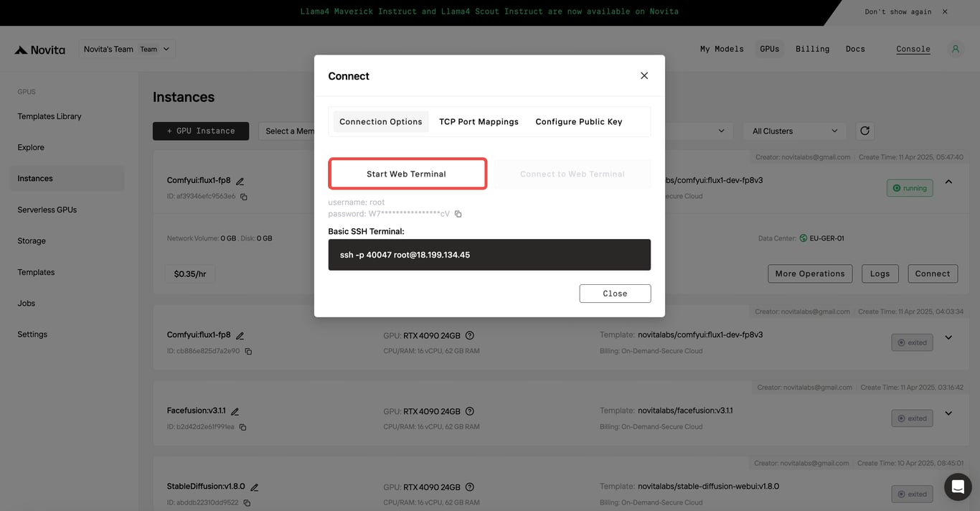
Task: Copy instance ID af39346efc9563e6
Action: [x=244, y=197]
